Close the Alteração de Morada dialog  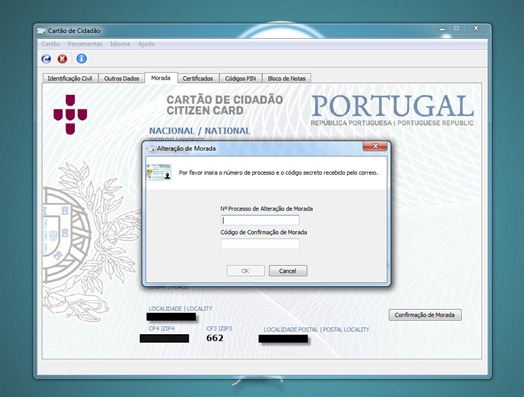(x=375, y=146)
